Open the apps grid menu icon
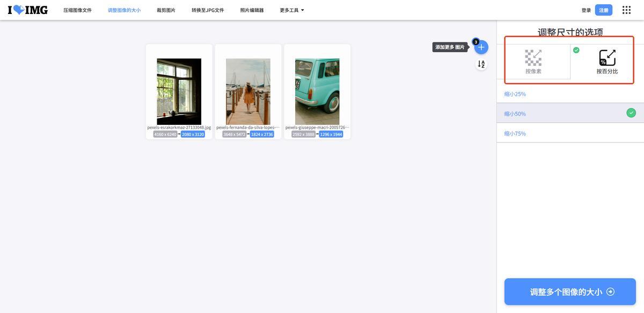The width and height of the screenshot is (644, 313). point(626,10)
